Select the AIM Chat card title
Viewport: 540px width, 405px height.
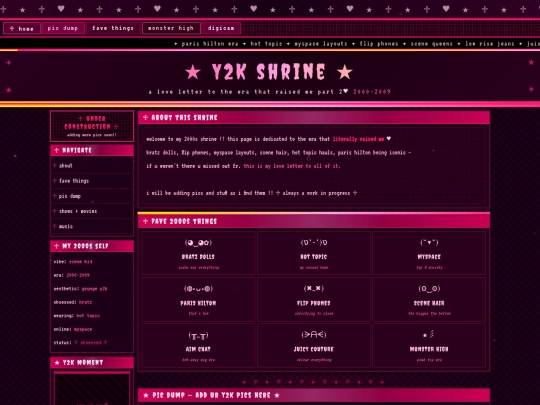click(x=198, y=349)
